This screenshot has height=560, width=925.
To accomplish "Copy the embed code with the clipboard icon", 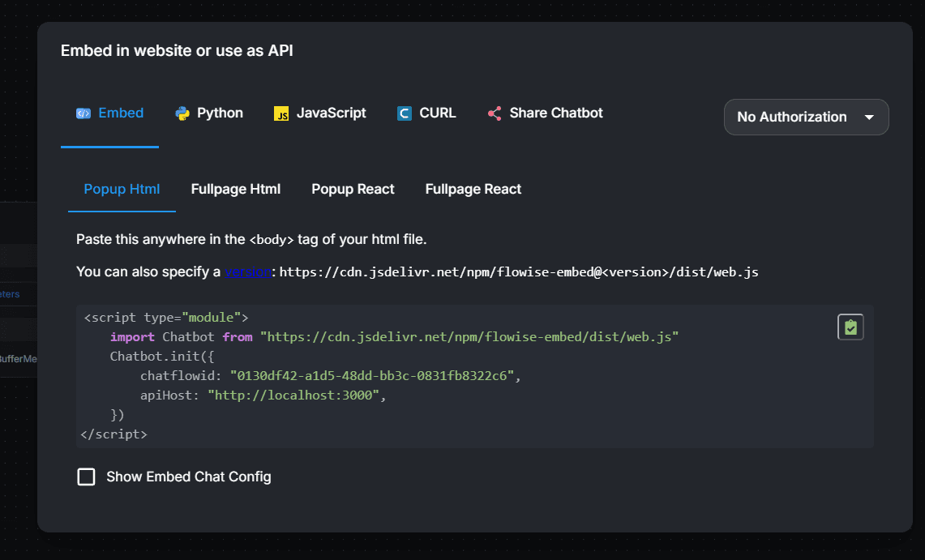I will pyautogui.click(x=850, y=327).
